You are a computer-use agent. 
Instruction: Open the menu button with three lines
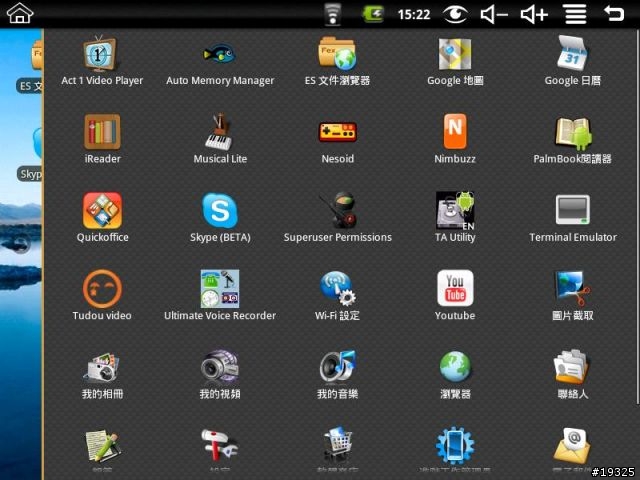tap(576, 14)
